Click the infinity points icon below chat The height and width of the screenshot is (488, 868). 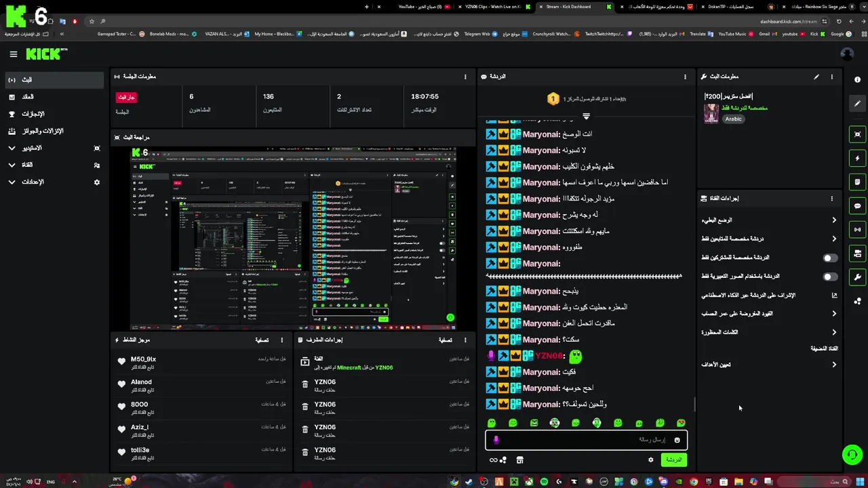point(498,460)
